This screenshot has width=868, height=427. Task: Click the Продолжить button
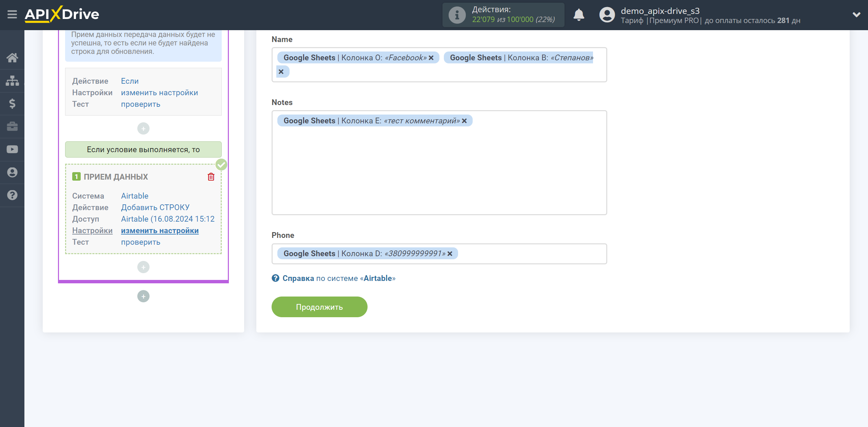point(319,307)
